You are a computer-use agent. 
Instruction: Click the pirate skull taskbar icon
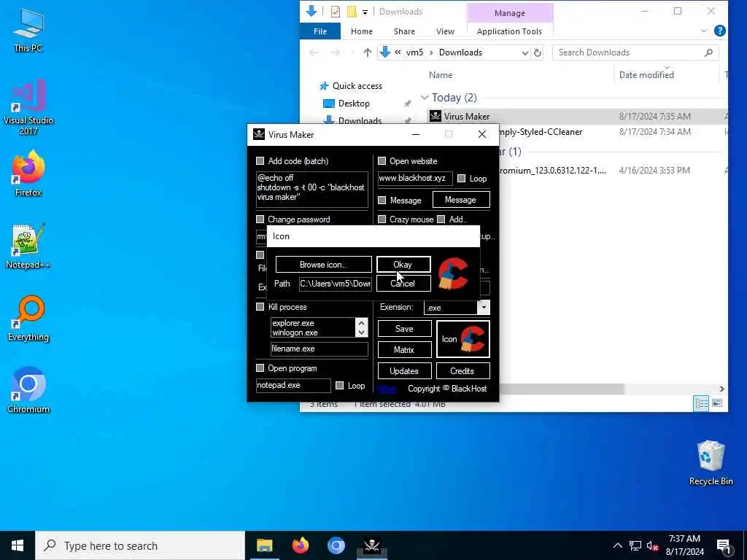pyautogui.click(x=371, y=545)
